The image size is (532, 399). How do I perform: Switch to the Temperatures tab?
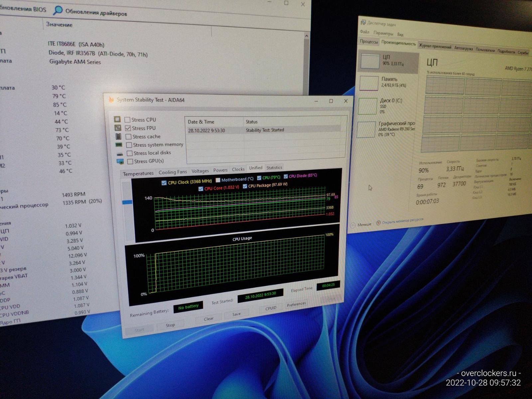tap(138, 174)
